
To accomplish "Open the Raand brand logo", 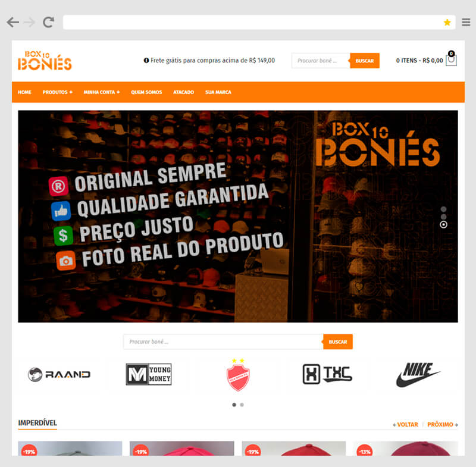I will pyautogui.click(x=59, y=374).
